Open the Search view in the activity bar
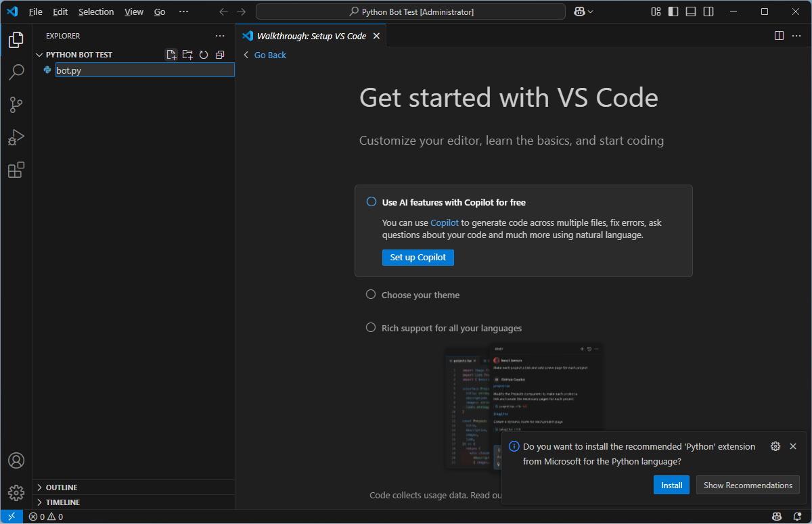The width and height of the screenshot is (812, 524). tap(16, 72)
